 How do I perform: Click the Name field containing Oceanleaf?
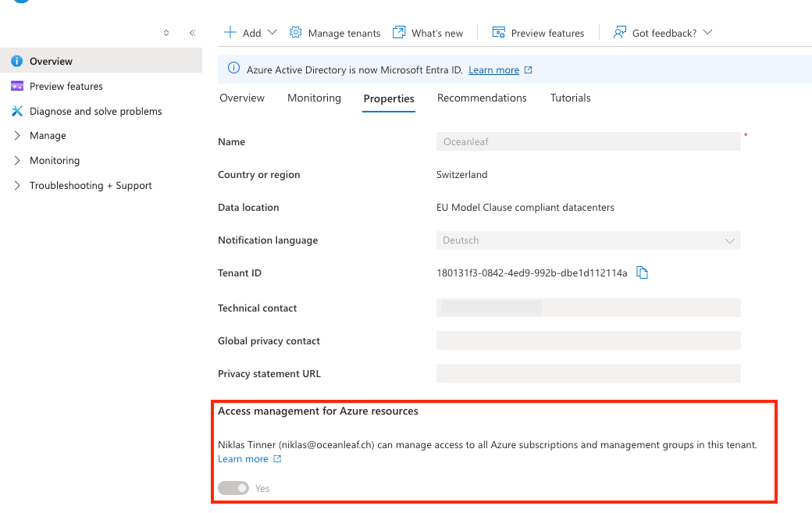pyautogui.click(x=588, y=142)
